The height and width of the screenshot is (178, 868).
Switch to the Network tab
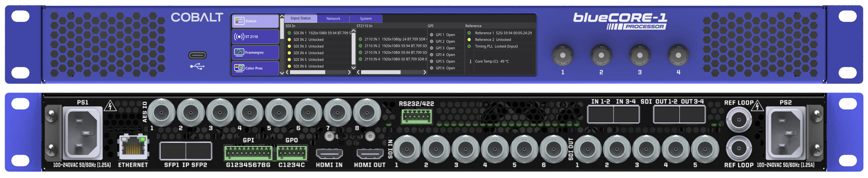[333, 19]
